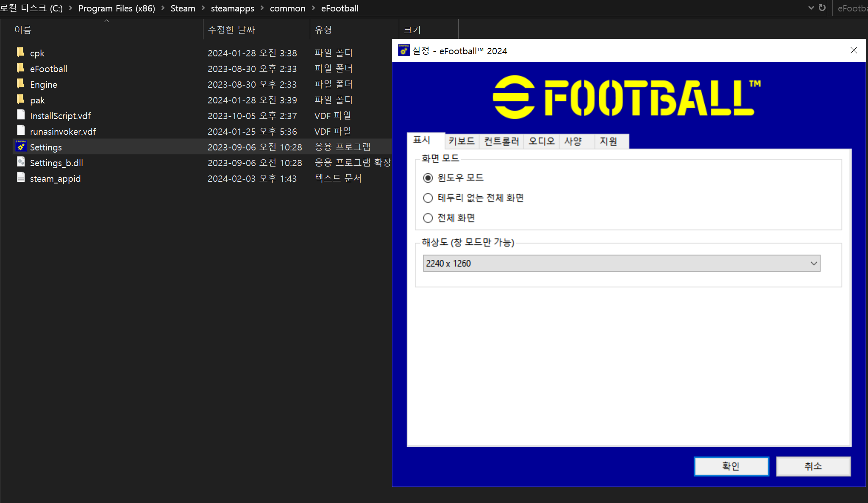This screenshot has height=503, width=868.
Task: Go to 로컬 디스크 (C:) breadcrumb
Action: click(x=31, y=8)
